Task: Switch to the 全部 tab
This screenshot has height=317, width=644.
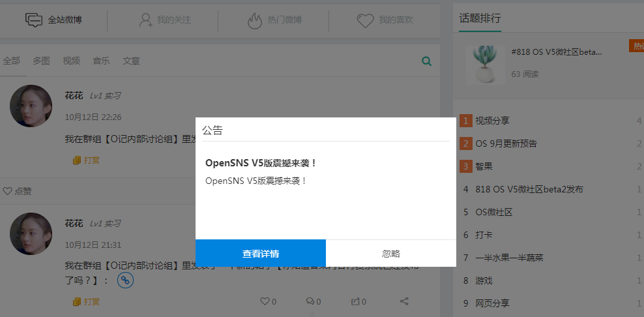Action: point(12,61)
